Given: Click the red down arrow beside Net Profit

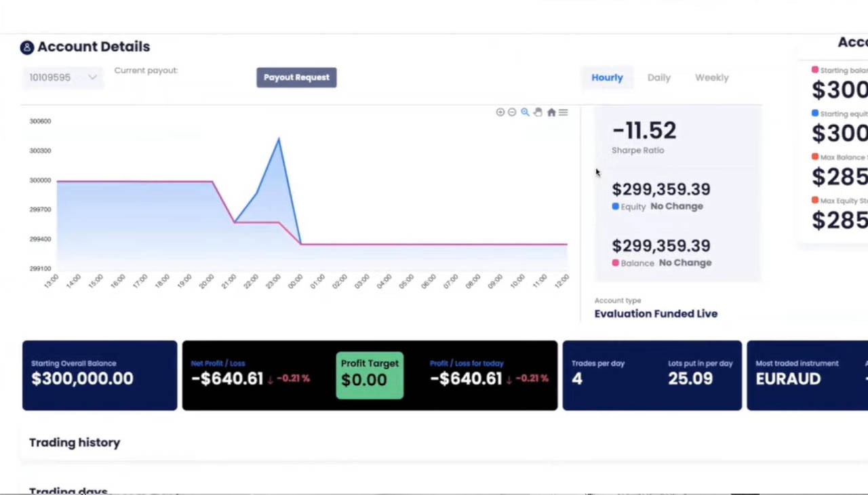Looking at the screenshot, I should (270, 380).
